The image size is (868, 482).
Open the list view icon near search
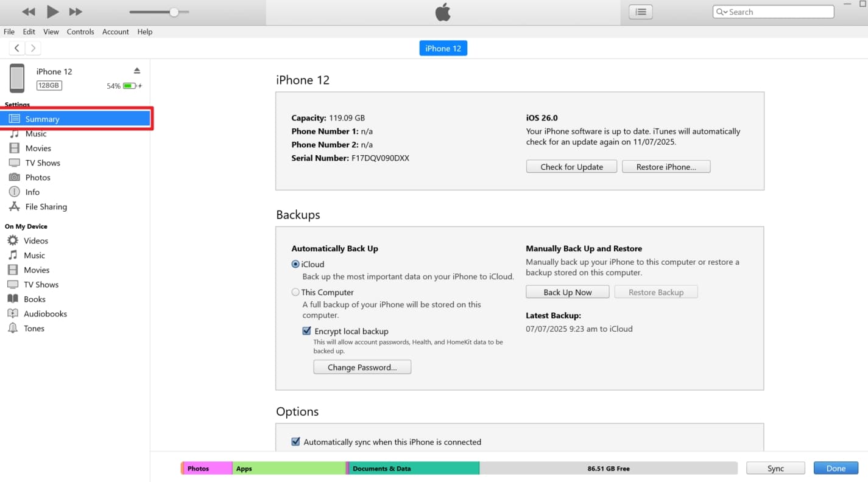click(641, 12)
